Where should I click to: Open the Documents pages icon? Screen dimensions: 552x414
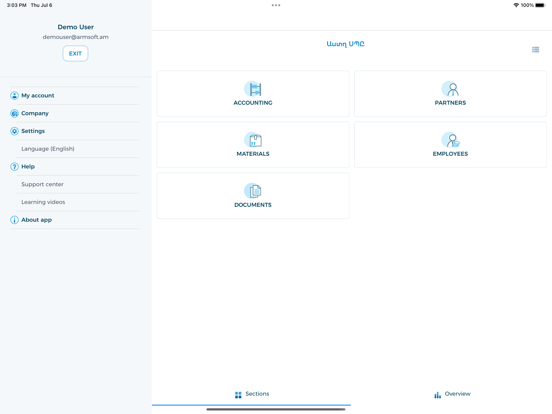tap(253, 191)
